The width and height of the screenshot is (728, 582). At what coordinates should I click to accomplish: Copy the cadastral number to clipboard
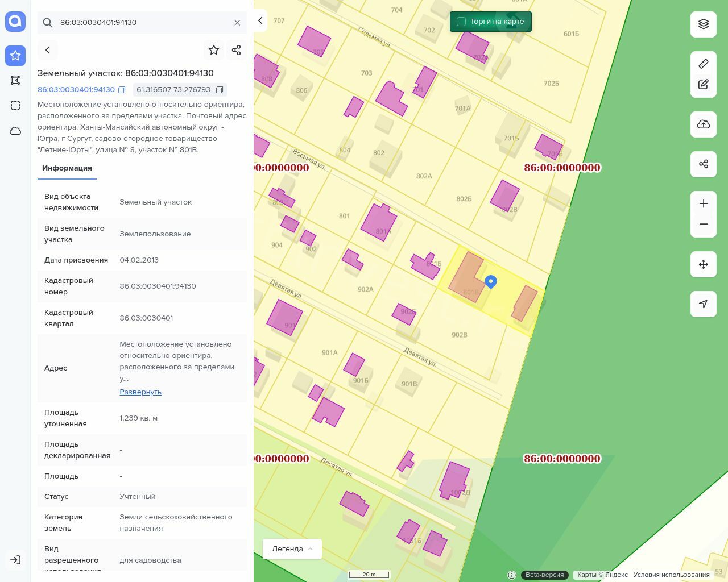point(122,90)
